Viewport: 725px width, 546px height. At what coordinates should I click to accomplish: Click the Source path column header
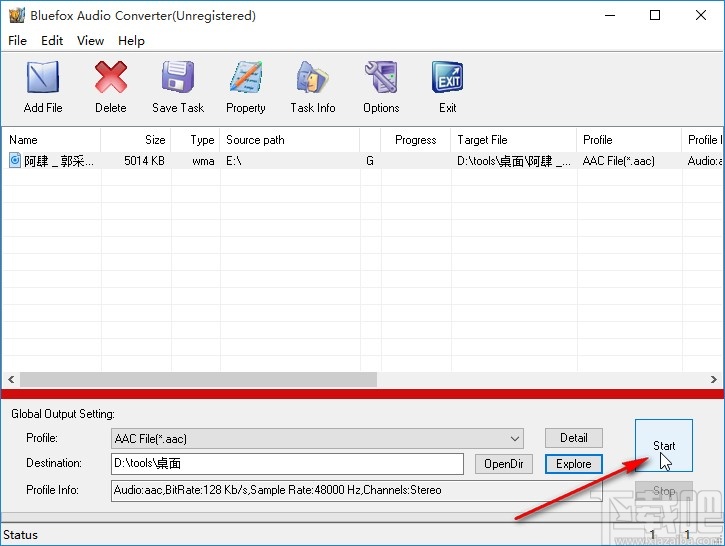(290, 140)
